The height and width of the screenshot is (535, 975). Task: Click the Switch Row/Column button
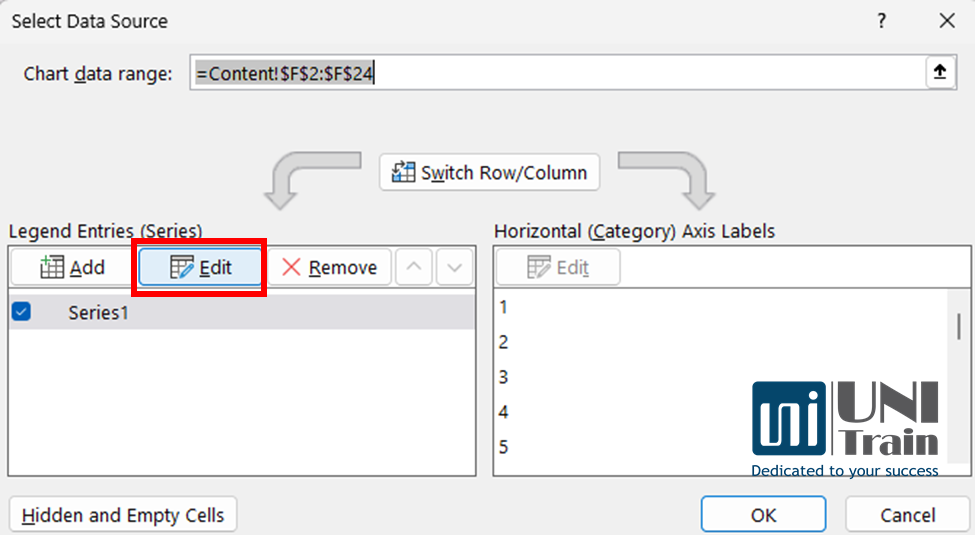pyautogui.click(x=489, y=172)
